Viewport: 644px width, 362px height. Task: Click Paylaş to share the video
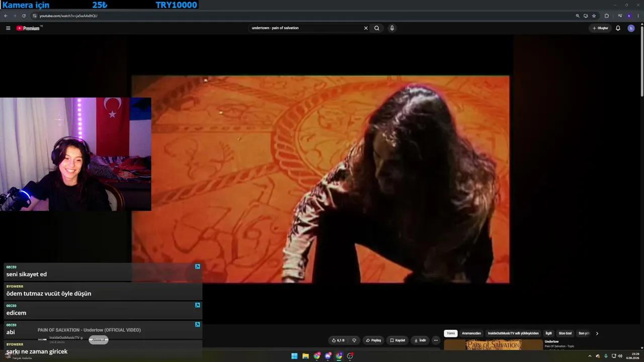point(373,340)
